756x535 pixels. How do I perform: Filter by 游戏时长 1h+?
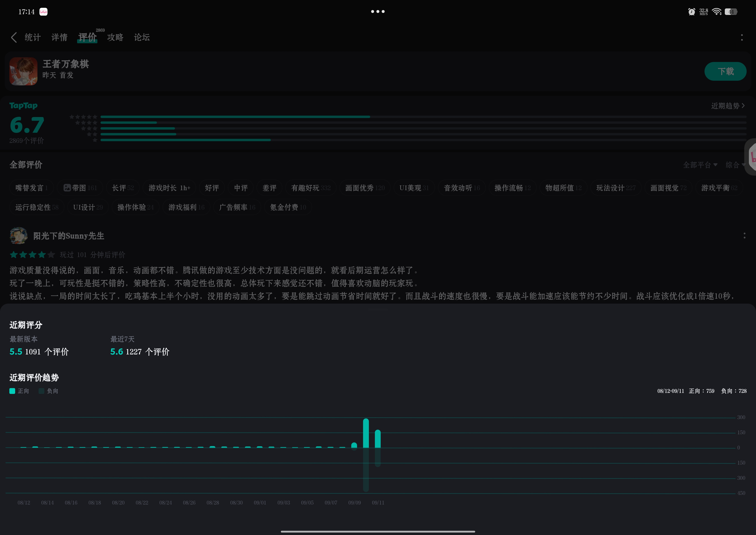169,188
